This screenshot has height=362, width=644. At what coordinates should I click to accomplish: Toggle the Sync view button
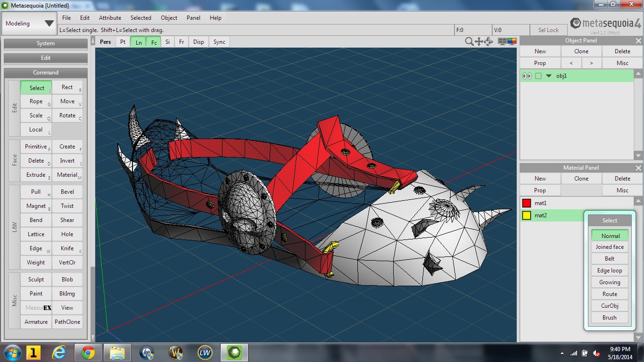pyautogui.click(x=219, y=42)
